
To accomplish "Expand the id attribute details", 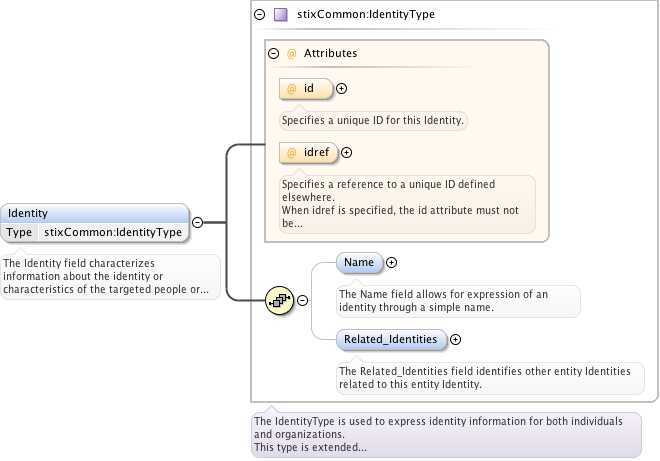I will point(342,89).
